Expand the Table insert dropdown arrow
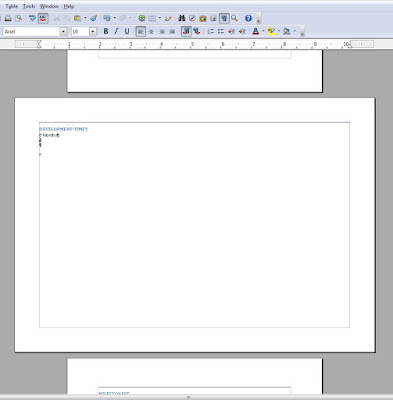Image resolution: width=393 pixels, height=400 pixels. 160,18
